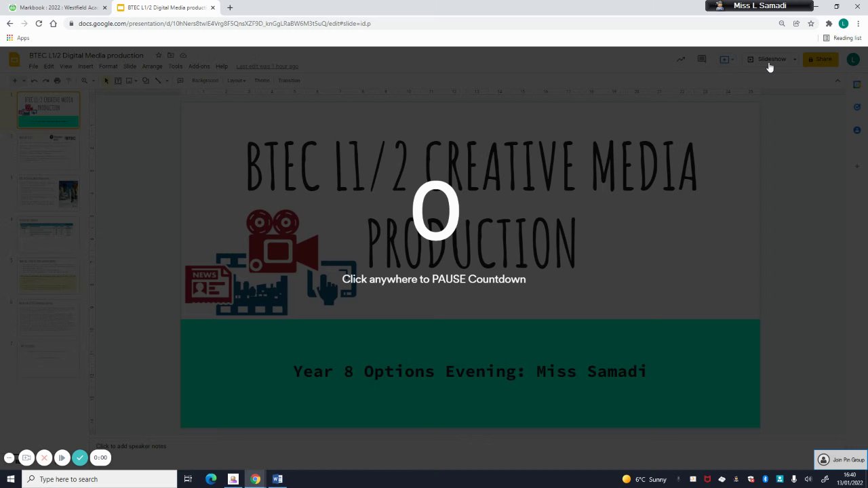Select the second slide thumbnail
This screenshot has width=868, height=488.
(x=48, y=151)
